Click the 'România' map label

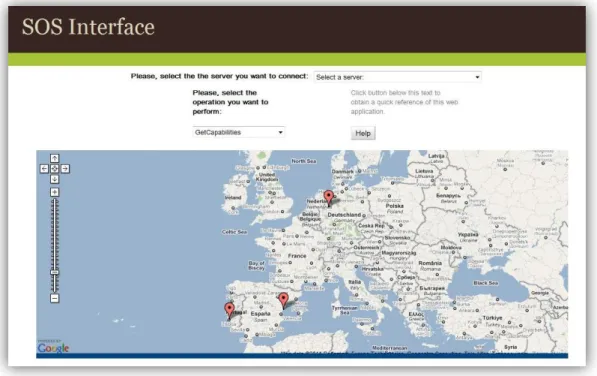coord(430,263)
